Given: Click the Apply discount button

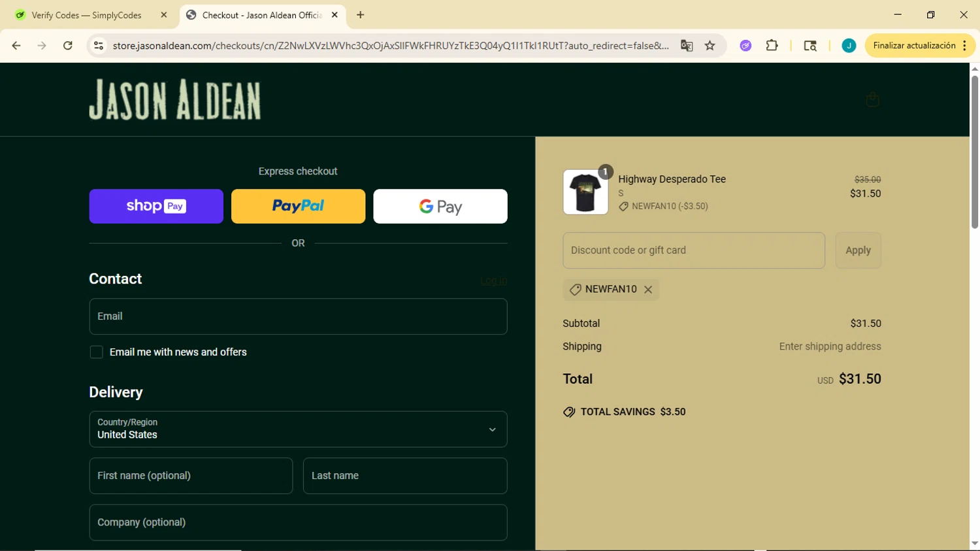Looking at the screenshot, I should (x=858, y=250).
